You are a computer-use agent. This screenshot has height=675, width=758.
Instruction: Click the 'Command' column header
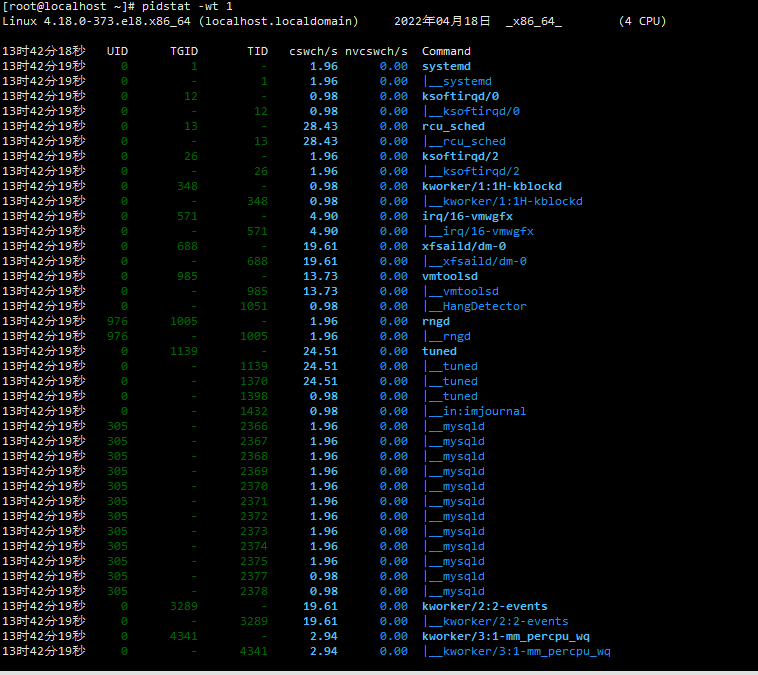(x=446, y=51)
